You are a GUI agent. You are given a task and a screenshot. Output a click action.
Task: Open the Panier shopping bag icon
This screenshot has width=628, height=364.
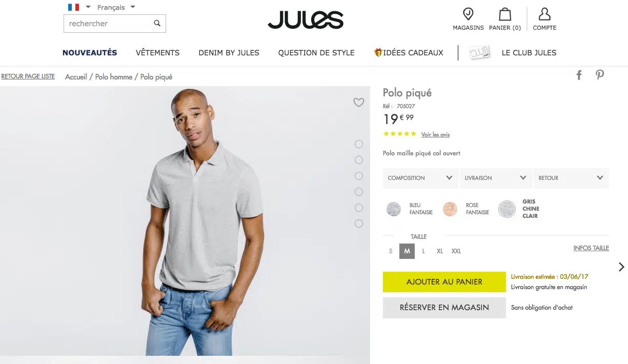[505, 14]
